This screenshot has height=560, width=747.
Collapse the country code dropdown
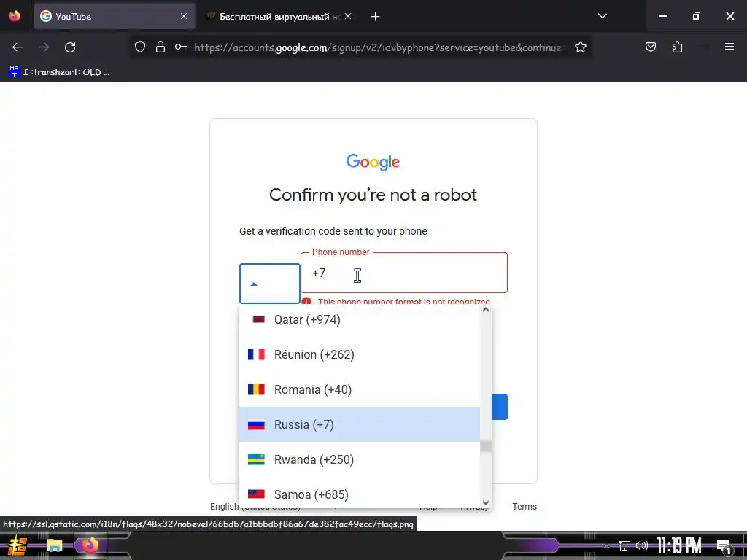tap(270, 284)
